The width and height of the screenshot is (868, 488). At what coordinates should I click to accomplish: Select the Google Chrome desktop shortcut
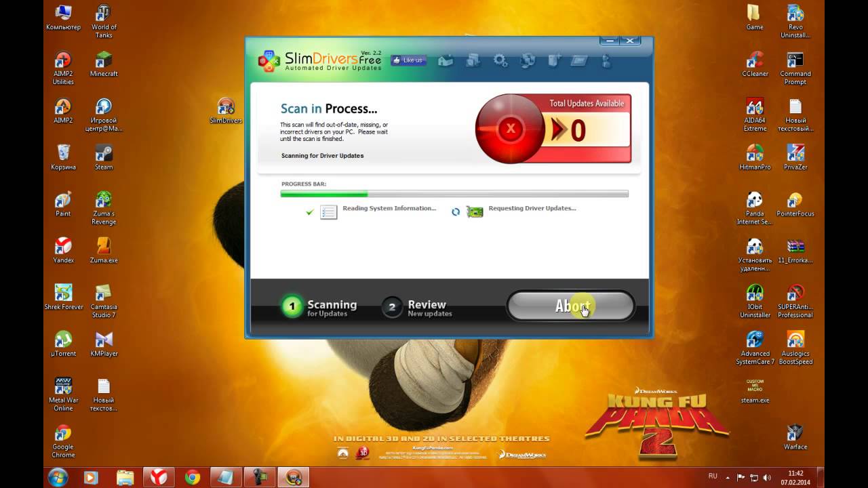pos(63,441)
